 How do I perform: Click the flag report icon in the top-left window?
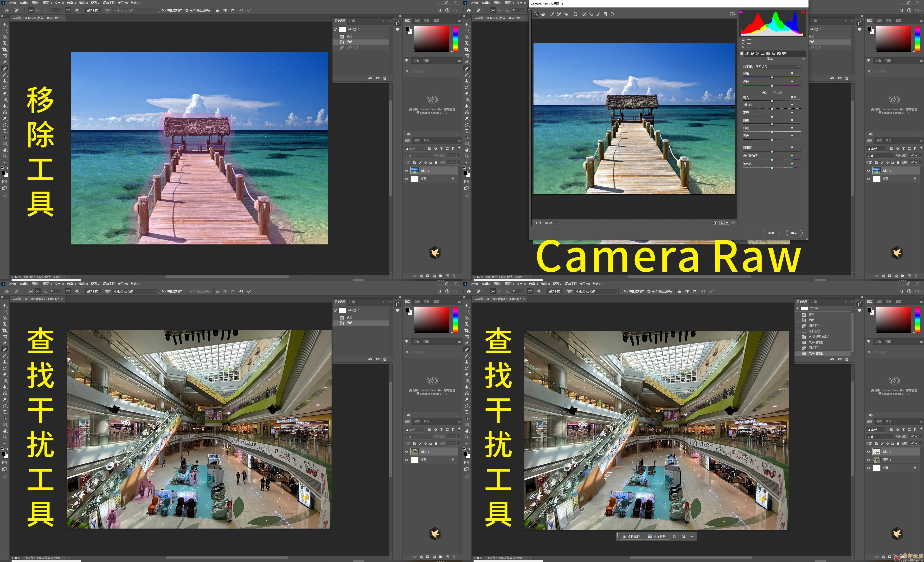232,11
